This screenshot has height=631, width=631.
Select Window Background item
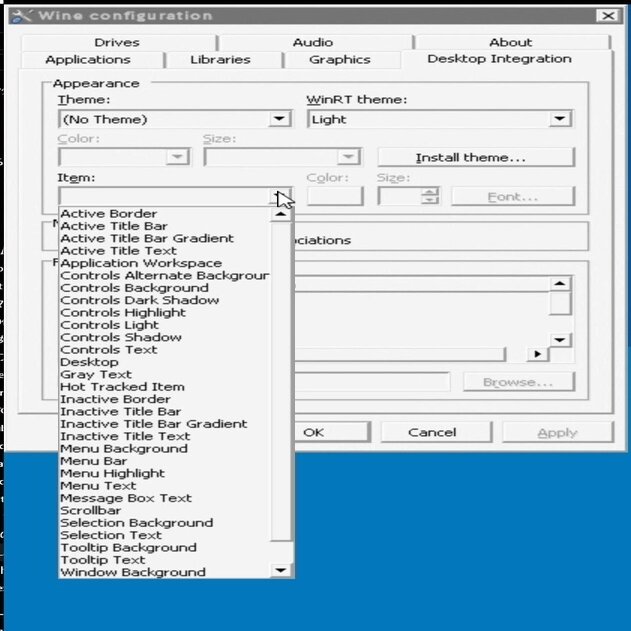coord(165,572)
